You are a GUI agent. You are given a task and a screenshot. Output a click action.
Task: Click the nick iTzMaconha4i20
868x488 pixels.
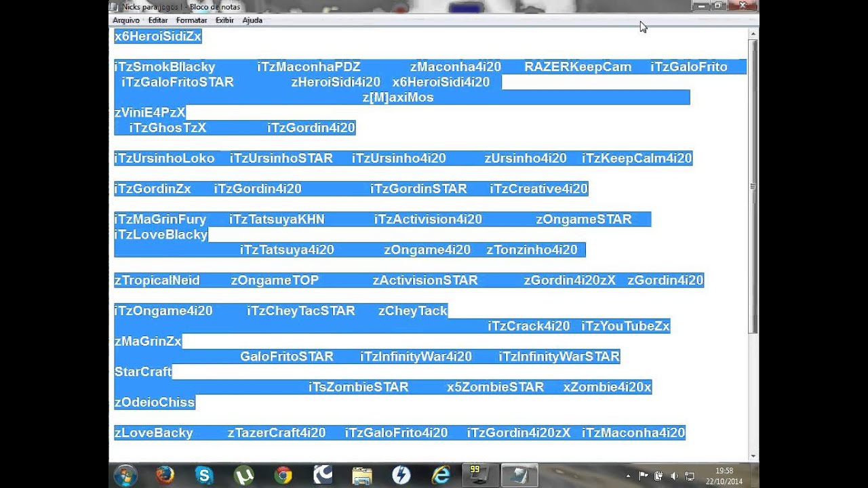(x=633, y=433)
